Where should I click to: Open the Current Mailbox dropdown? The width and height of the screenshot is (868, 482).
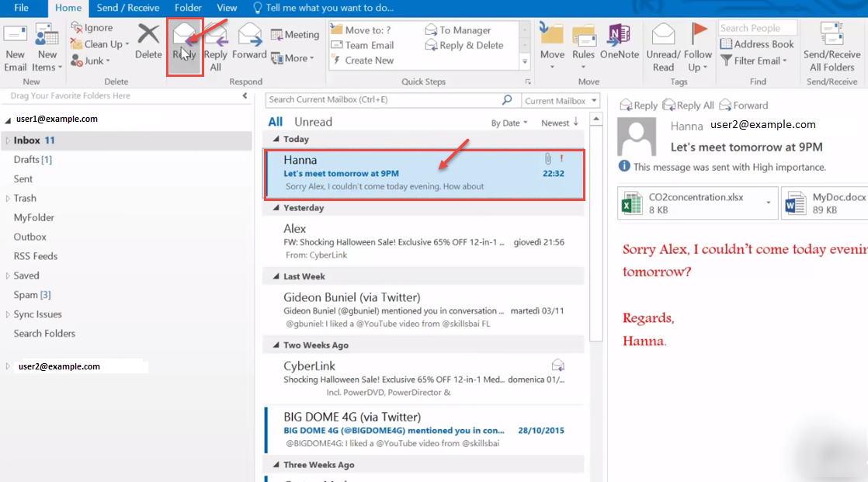(560, 100)
